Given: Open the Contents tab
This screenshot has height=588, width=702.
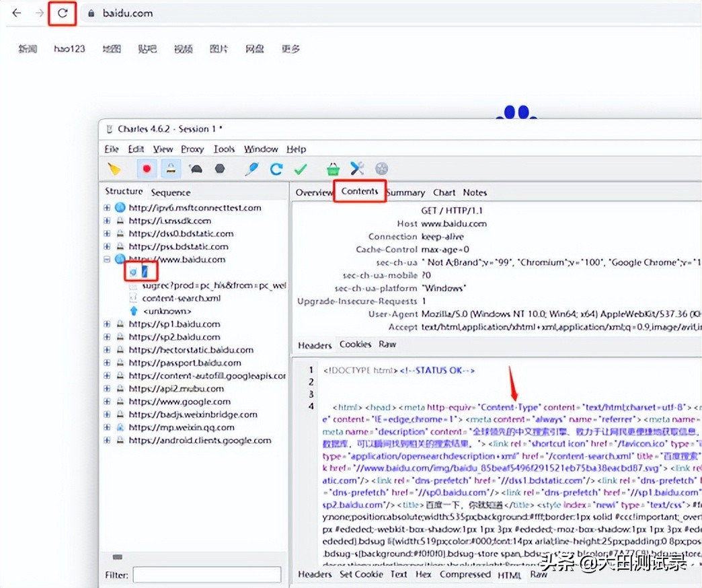Looking at the screenshot, I should (x=360, y=191).
